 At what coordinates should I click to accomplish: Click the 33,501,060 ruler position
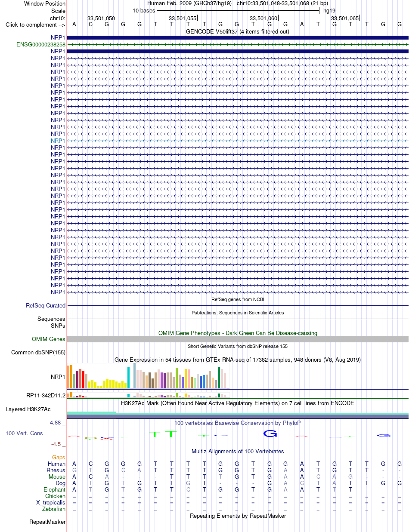(263, 18)
